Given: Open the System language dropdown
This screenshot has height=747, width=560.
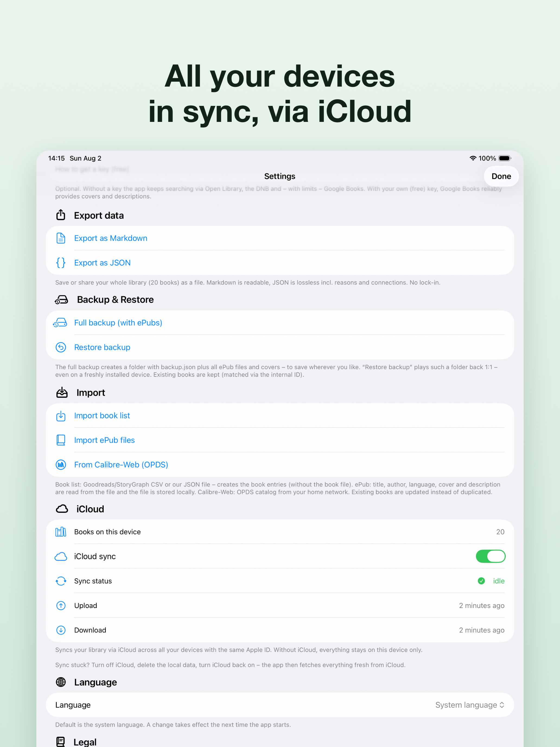Looking at the screenshot, I should [x=470, y=705].
